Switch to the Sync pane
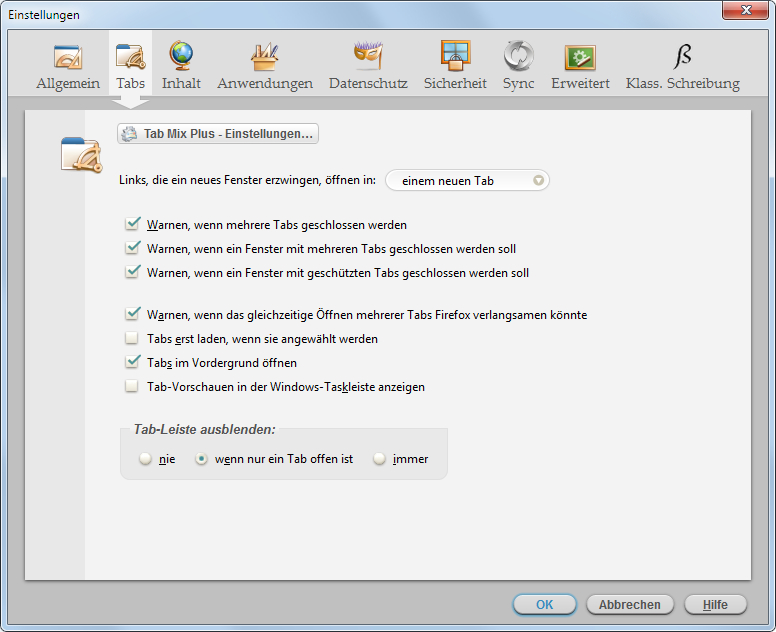Image resolution: width=776 pixels, height=632 pixels. tap(518, 66)
